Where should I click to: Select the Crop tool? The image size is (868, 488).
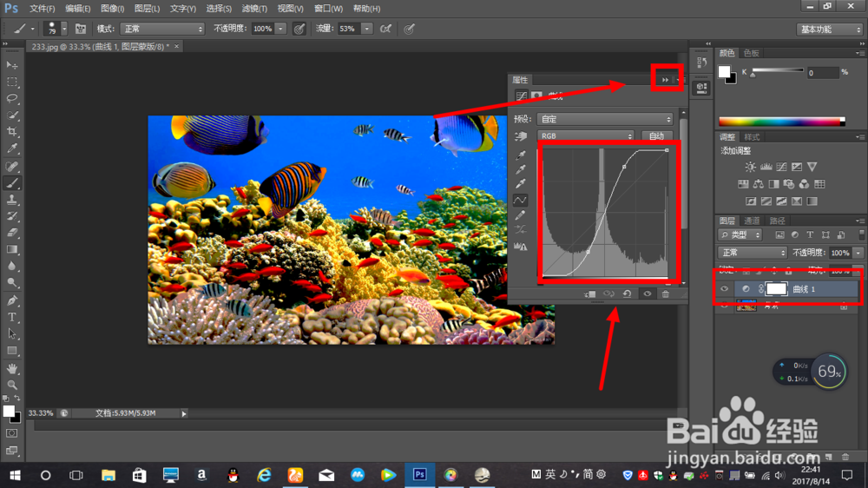(11, 132)
